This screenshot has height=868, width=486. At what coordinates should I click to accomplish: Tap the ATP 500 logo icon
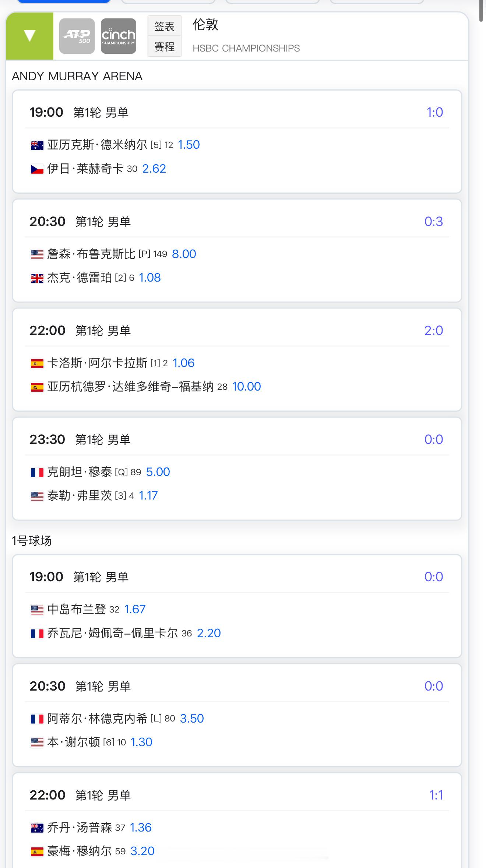(x=77, y=36)
